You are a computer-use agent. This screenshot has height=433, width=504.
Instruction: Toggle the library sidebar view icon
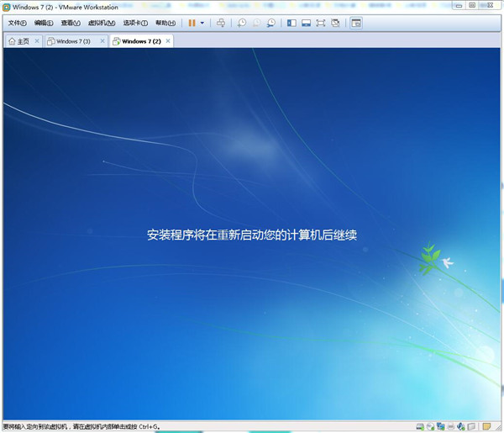click(291, 23)
